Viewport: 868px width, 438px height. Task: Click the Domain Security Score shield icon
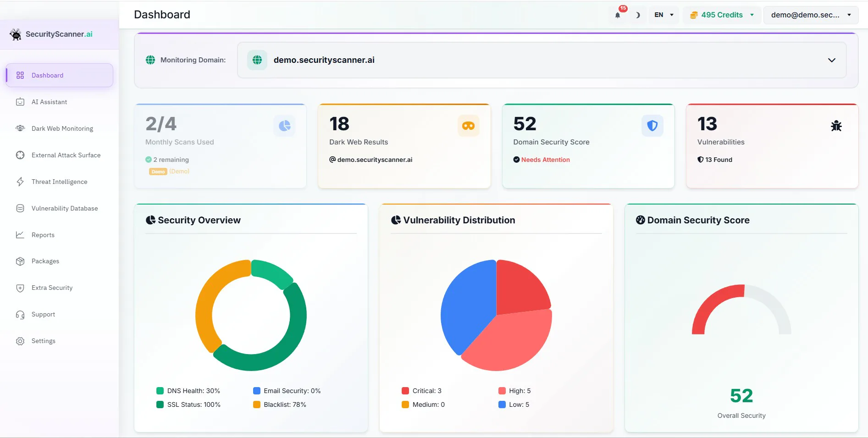click(x=652, y=126)
